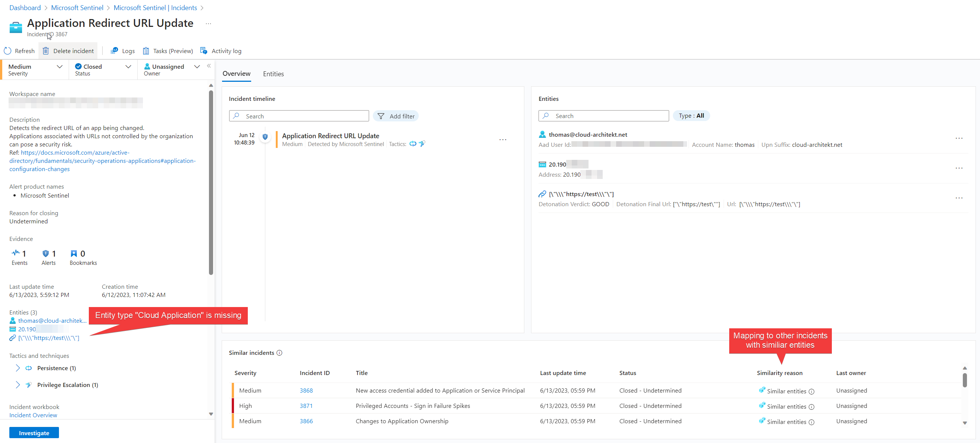
Task: Click the Dashboard breadcrumb
Action: click(25, 7)
